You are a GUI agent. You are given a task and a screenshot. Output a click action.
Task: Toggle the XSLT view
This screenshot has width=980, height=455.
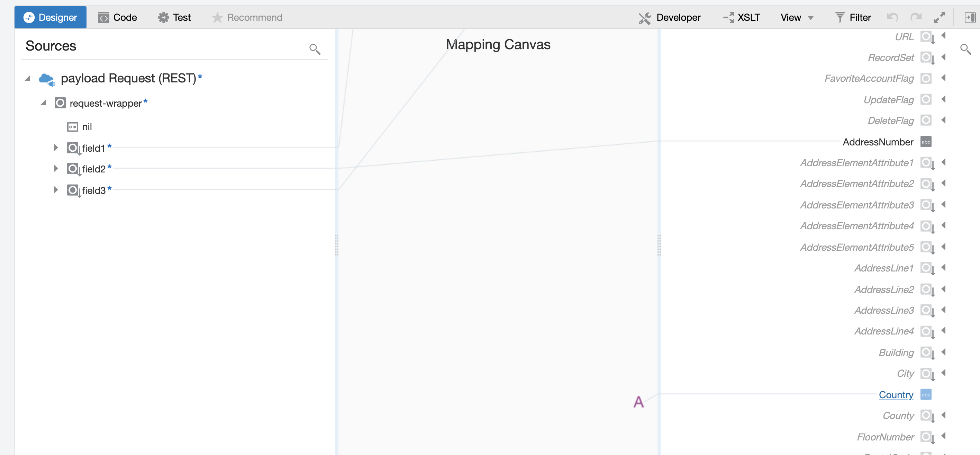point(742,17)
